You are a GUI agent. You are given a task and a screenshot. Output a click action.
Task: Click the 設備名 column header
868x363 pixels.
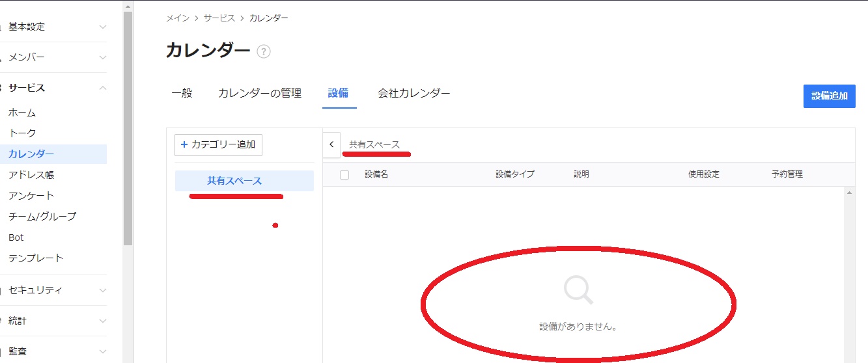click(376, 174)
